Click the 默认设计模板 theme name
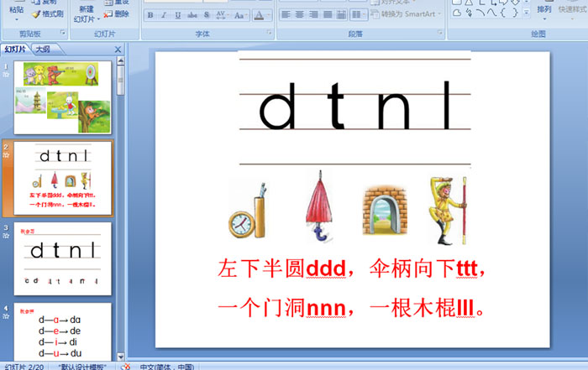Viewport: 588px width, 370px height. click(82, 367)
